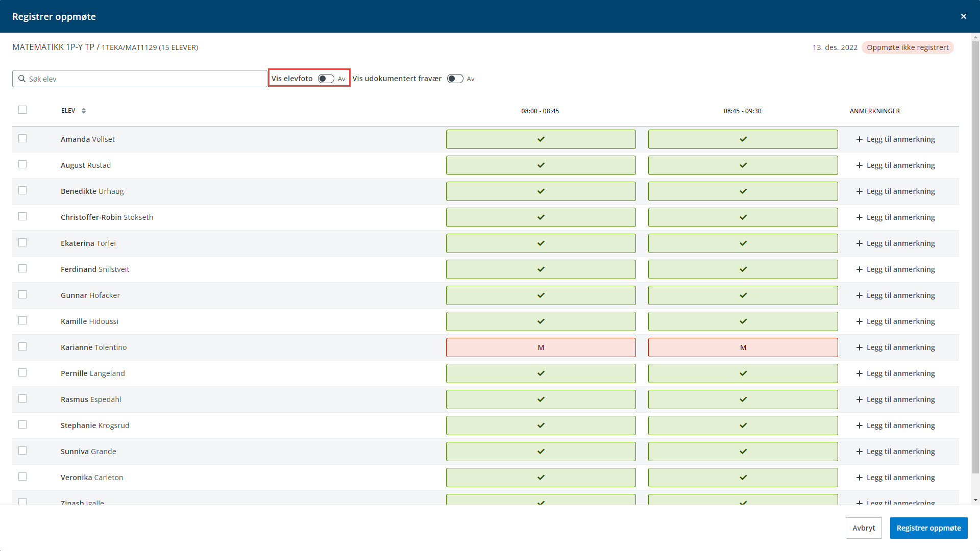Viewport: 980px width, 551px height.
Task: Change Karianne Tolentino's 08:00 - 08:45 M mark
Action: coord(541,347)
